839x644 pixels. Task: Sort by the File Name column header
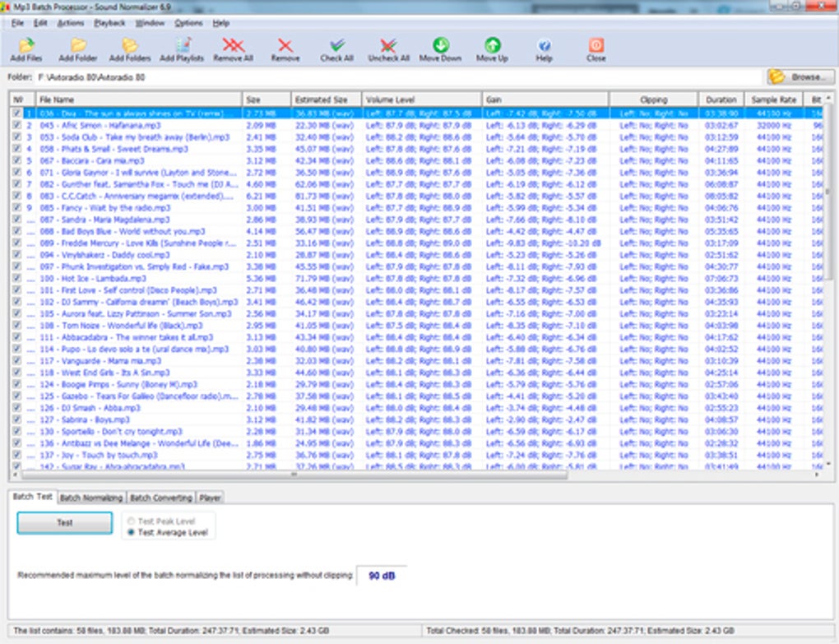pos(138,100)
